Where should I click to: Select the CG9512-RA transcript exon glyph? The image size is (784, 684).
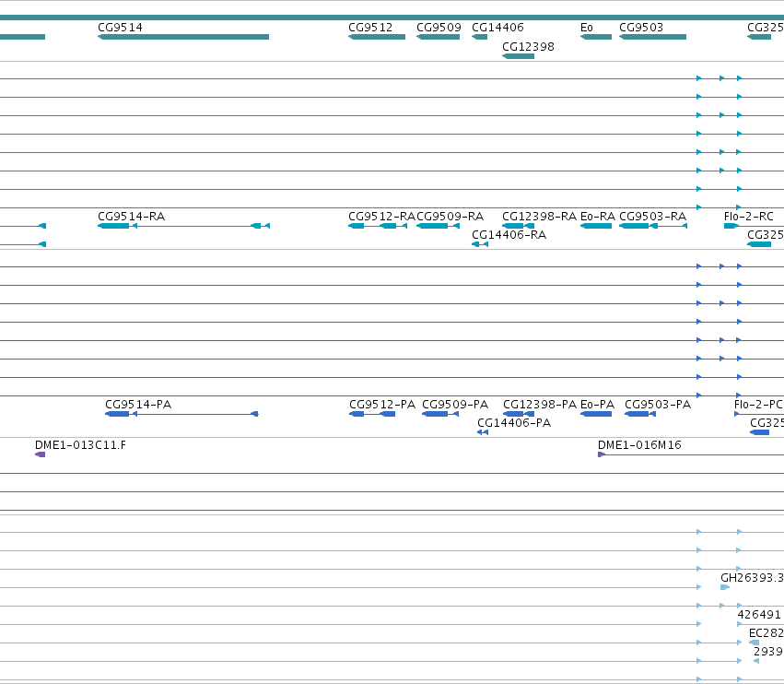coord(378,226)
